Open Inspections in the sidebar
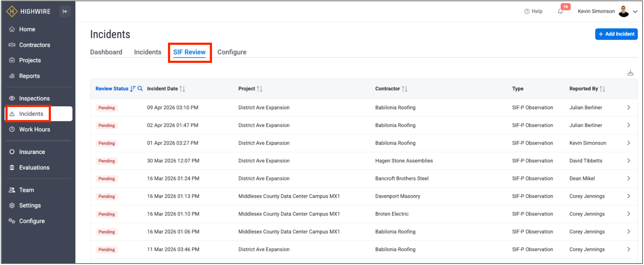Screen dimensions: 644x265 point(34,98)
